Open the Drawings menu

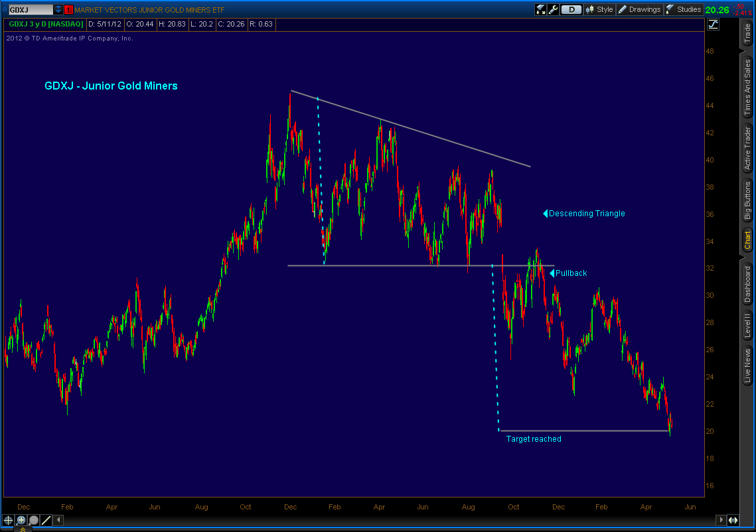pyautogui.click(x=639, y=9)
